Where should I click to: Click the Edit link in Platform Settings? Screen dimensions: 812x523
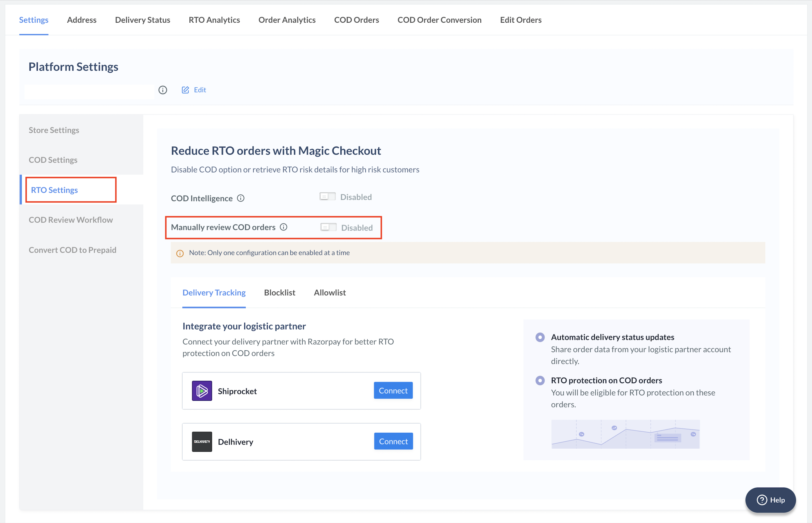click(x=194, y=89)
